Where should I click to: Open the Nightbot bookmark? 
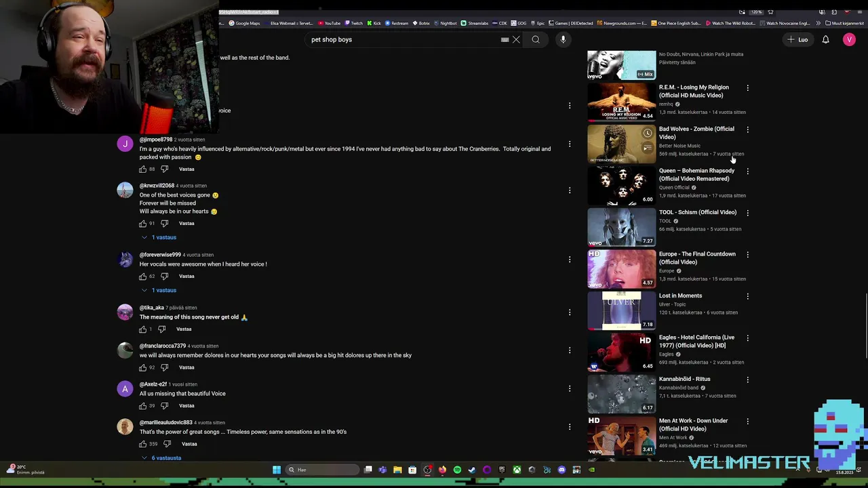445,23
